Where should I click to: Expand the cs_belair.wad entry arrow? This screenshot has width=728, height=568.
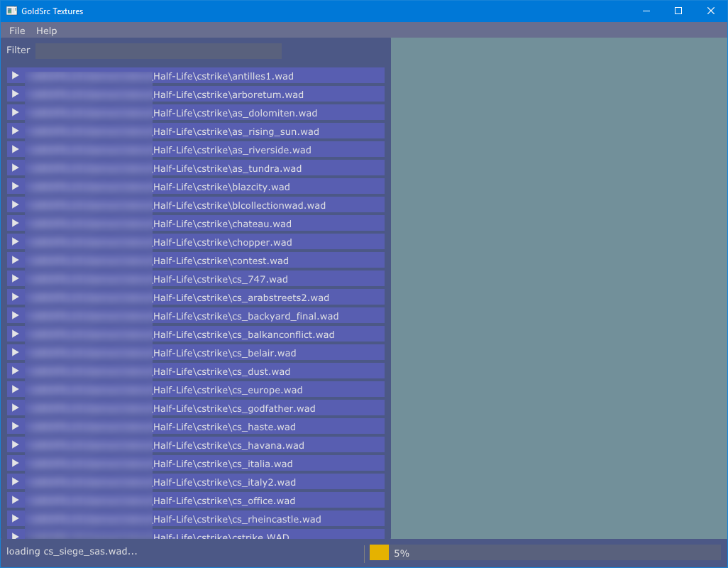tap(16, 352)
